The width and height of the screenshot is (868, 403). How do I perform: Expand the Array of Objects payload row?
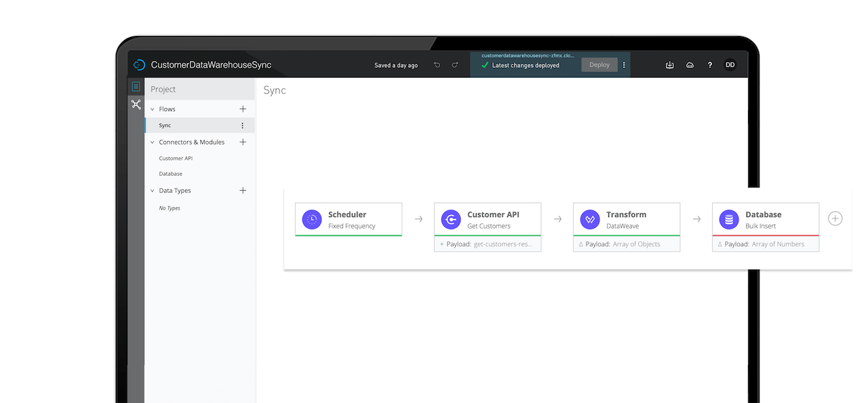627,244
